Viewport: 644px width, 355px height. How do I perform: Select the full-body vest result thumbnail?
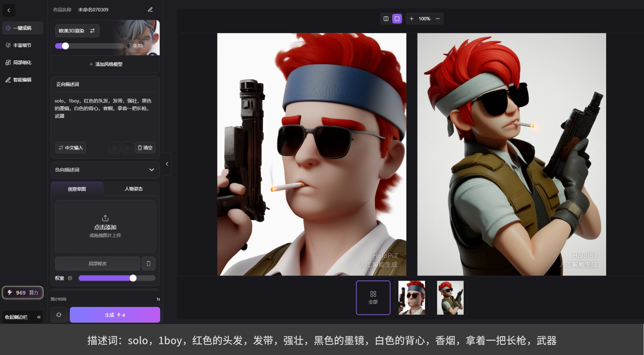point(450,298)
